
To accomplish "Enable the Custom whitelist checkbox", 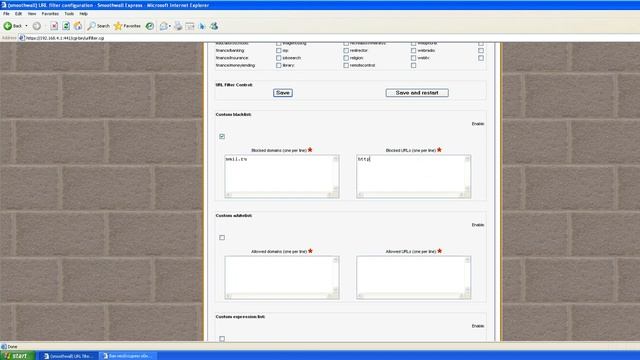I will point(222,238).
